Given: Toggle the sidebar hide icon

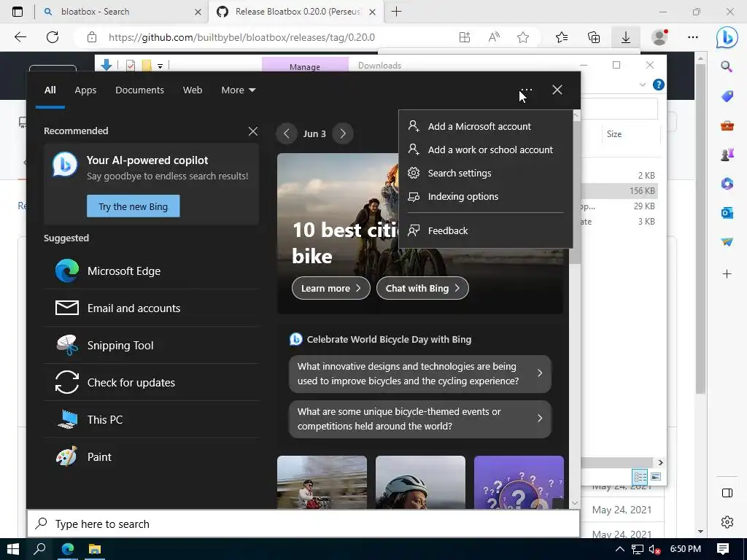Looking at the screenshot, I should click(x=727, y=493).
